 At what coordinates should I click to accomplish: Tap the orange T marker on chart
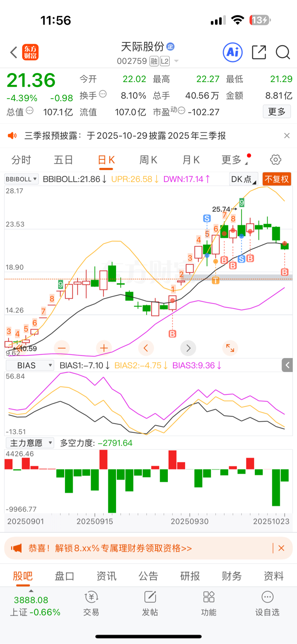point(215,280)
